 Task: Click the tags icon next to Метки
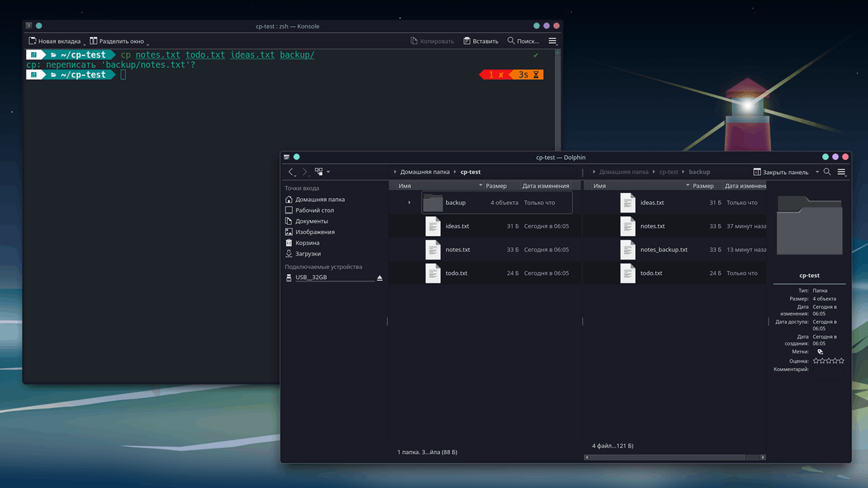pyautogui.click(x=820, y=352)
